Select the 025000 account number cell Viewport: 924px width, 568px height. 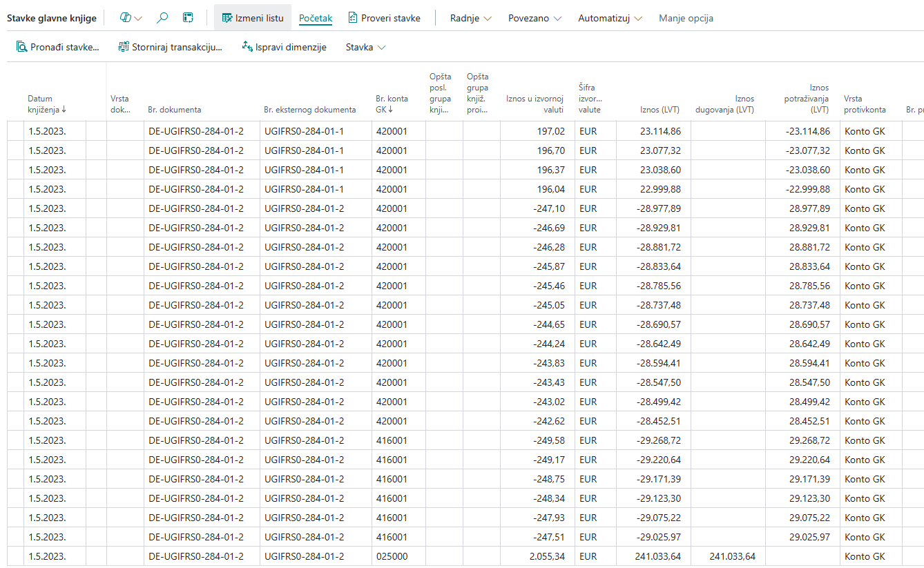coord(398,556)
